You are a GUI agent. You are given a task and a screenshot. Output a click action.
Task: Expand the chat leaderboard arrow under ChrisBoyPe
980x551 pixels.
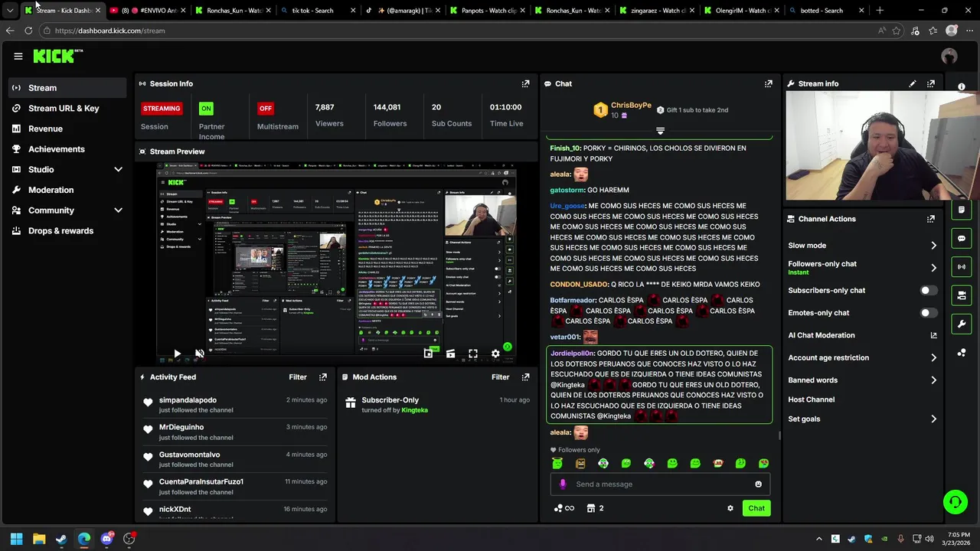pyautogui.click(x=660, y=131)
